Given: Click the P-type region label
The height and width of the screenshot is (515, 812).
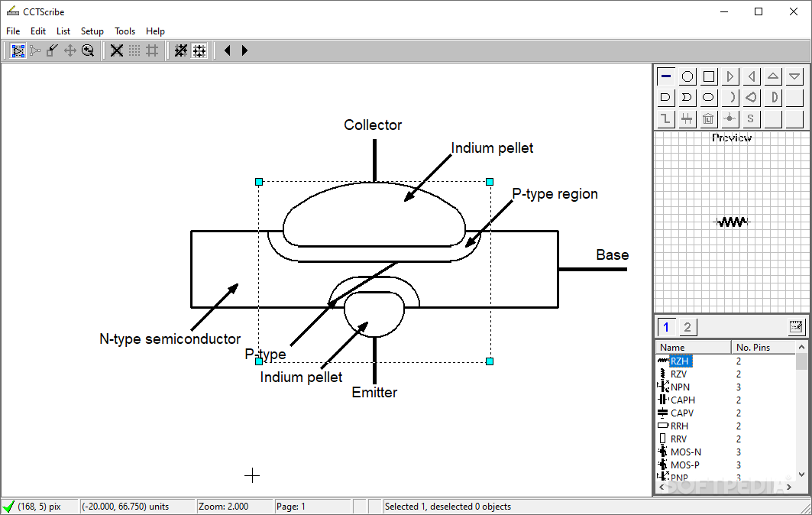Looking at the screenshot, I should pyautogui.click(x=555, y=194).
